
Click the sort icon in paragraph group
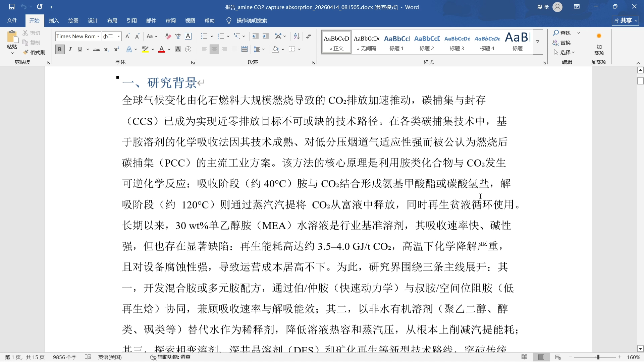(x=297, y=36)
